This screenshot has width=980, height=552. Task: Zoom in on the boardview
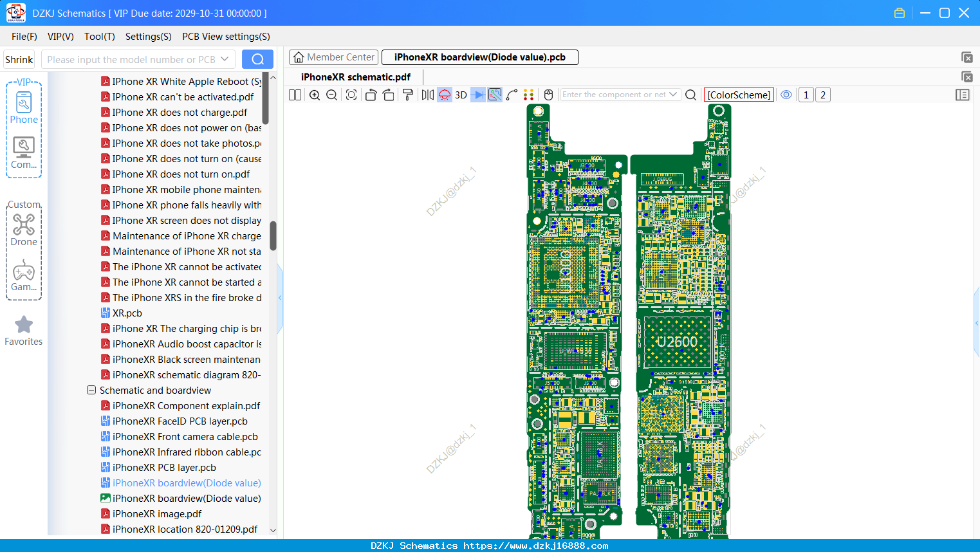(315, 95)
